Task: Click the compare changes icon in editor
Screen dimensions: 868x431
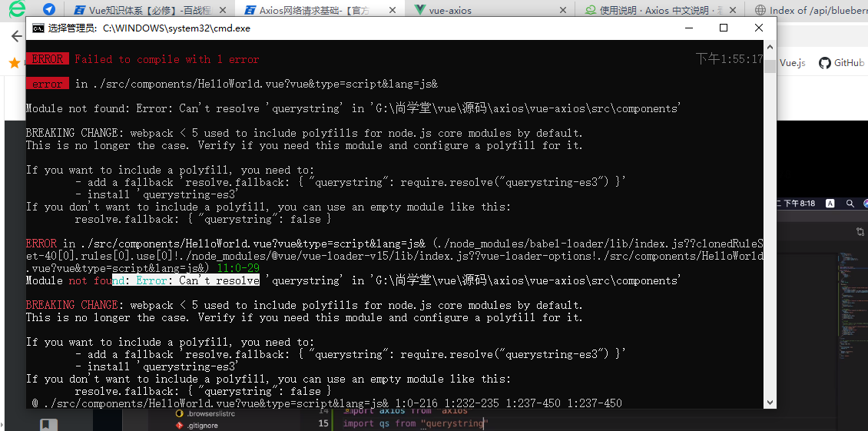Action: [x=860, y=232]
